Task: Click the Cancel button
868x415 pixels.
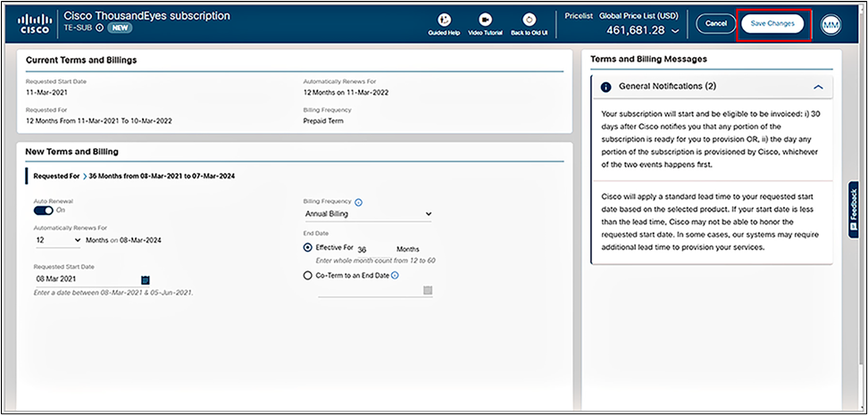Action: pyautogui.click(x=716, y=24)
